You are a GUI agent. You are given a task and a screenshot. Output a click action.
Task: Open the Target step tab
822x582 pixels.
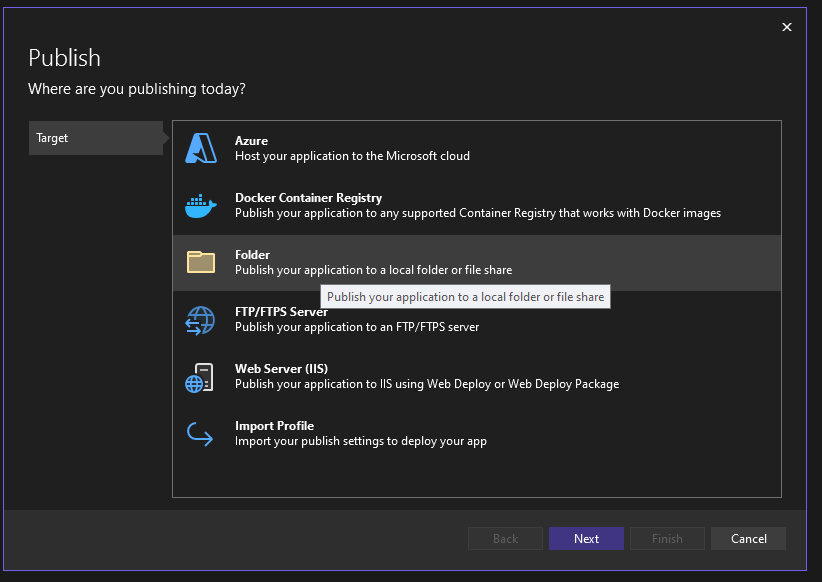point(96,138)
